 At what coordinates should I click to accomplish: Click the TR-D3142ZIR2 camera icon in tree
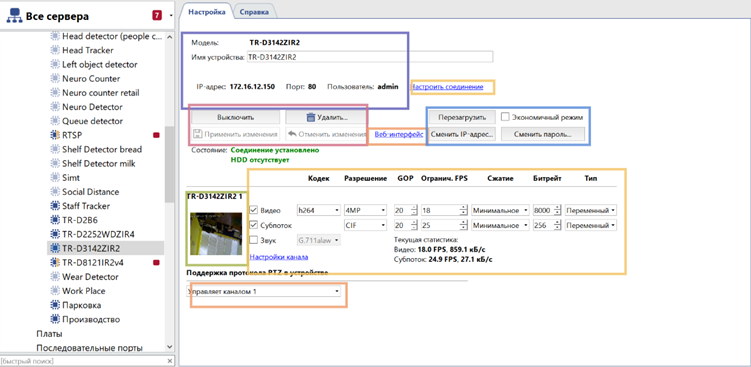click(x=55, y=248)
